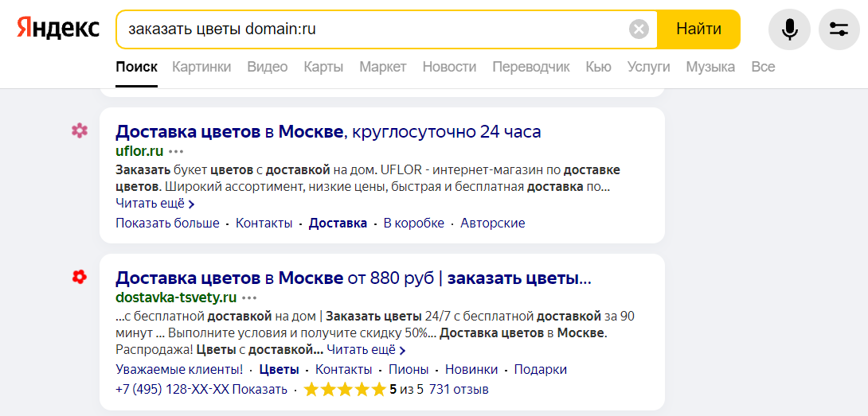Go to the Новости tab
This screenshot has height=416, width=868.
tap(449, 68)
